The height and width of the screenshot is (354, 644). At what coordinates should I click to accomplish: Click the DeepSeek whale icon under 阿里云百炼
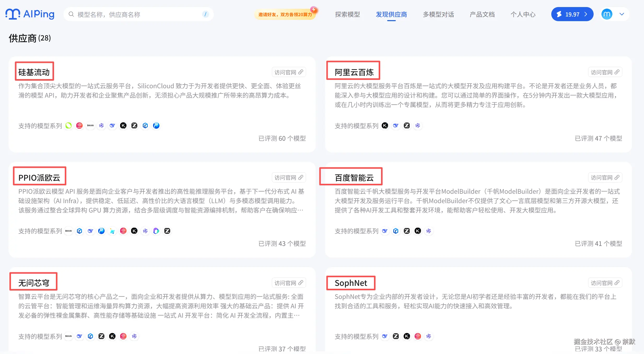(396, 126)
